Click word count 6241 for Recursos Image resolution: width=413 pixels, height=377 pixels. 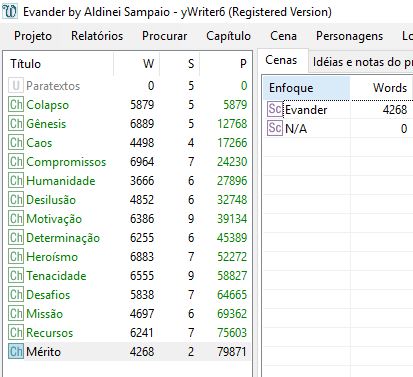[142, 333]
